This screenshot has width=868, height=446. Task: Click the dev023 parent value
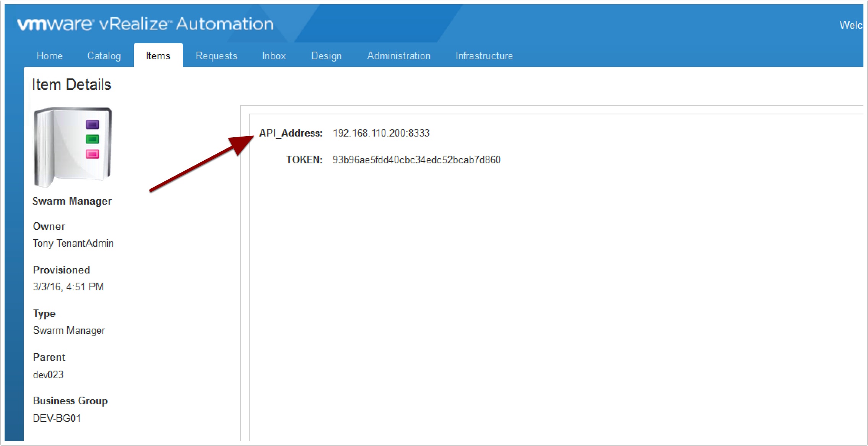point(48,375)
